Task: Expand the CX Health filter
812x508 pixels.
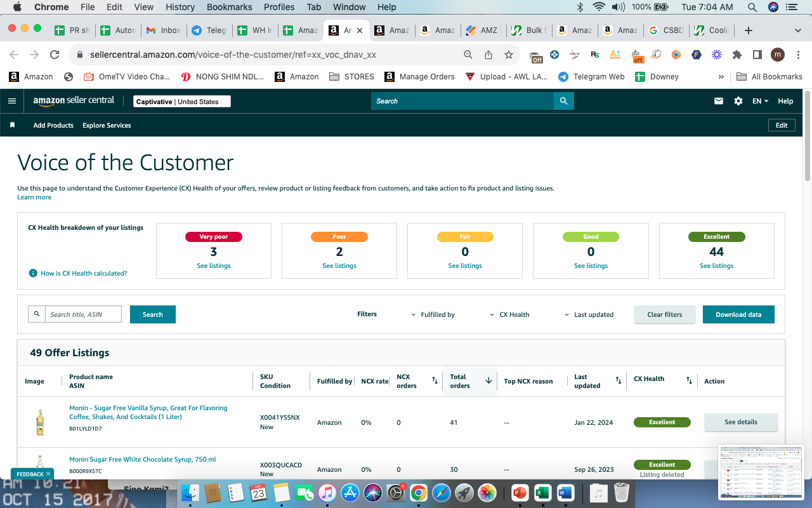Action: [x=510, y=314]
